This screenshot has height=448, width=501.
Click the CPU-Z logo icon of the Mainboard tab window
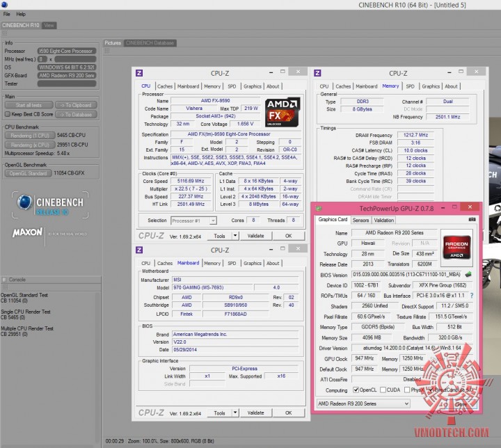tap(139, 250)
